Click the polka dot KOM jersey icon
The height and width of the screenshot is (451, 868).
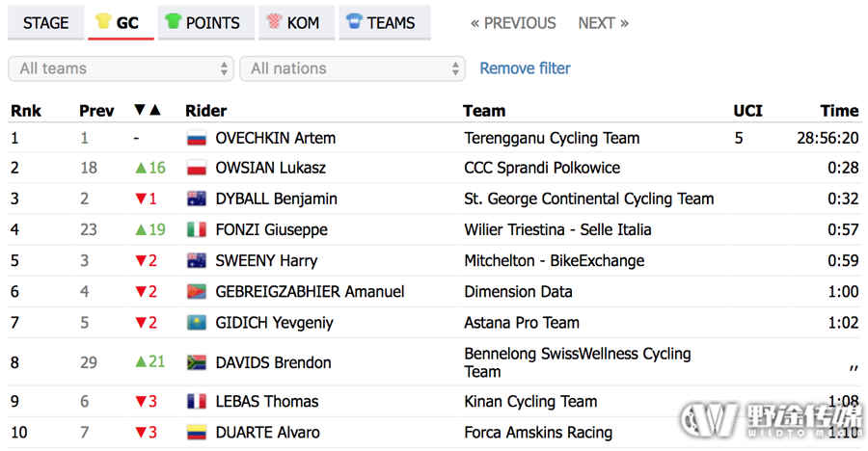(274, 21)
